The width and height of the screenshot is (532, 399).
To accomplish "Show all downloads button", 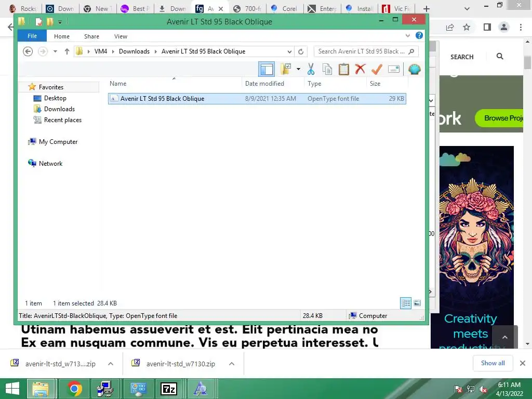I will point(493,363).
